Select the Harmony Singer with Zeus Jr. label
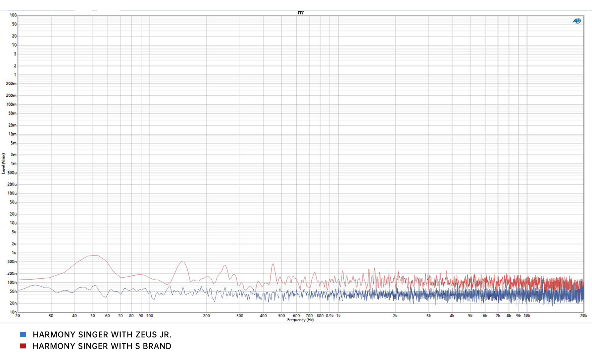Image resolution: width=592 pixels, height=364 pixels. click(102, 335)
